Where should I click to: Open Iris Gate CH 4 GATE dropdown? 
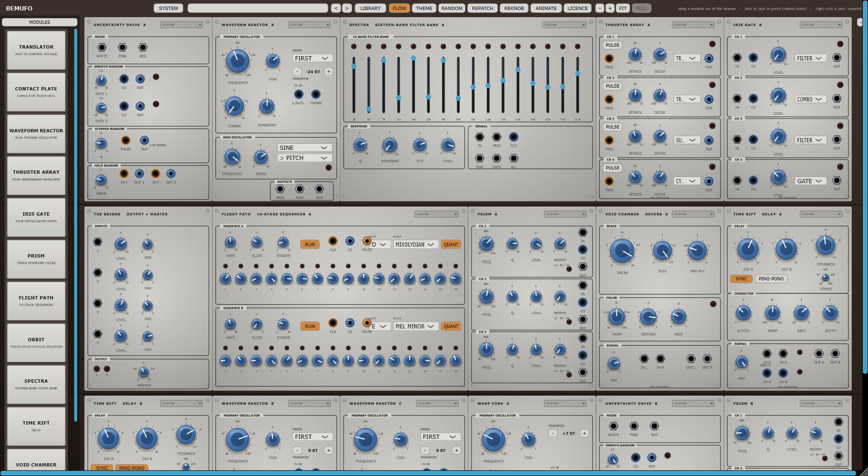pyautogui.click(x=810, y=181)
